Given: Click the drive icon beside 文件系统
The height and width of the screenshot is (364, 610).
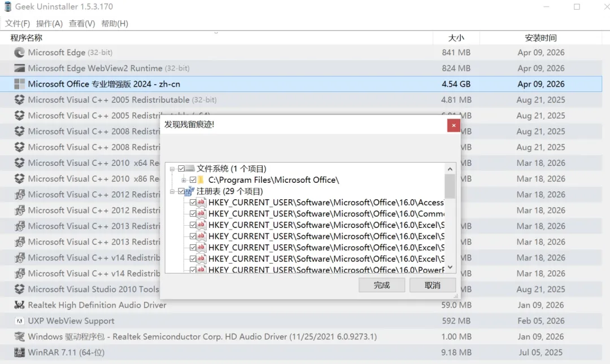Looking at the screenshot, I should [190, 169].
